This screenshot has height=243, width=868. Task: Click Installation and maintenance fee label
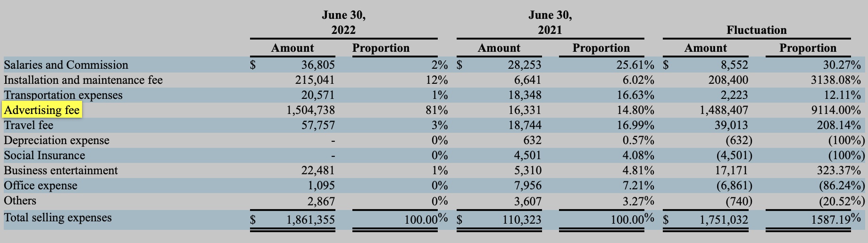pyautogui.click(x=83, y=80)
